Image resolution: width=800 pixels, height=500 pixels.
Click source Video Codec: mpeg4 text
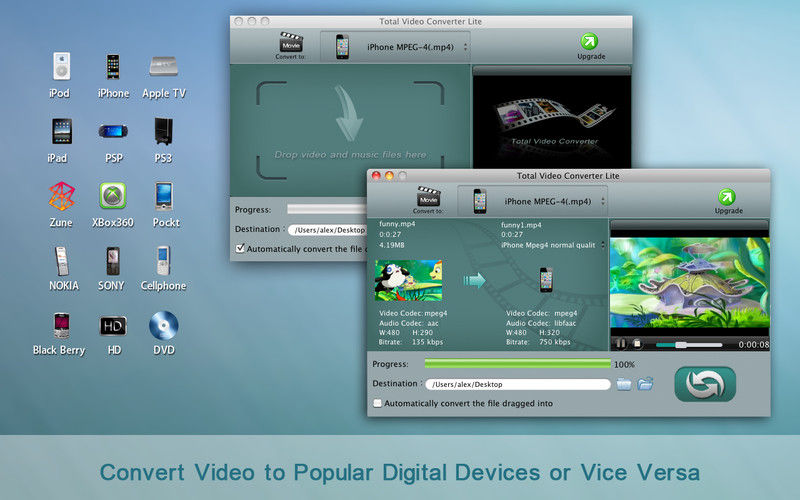click(413, 313)
